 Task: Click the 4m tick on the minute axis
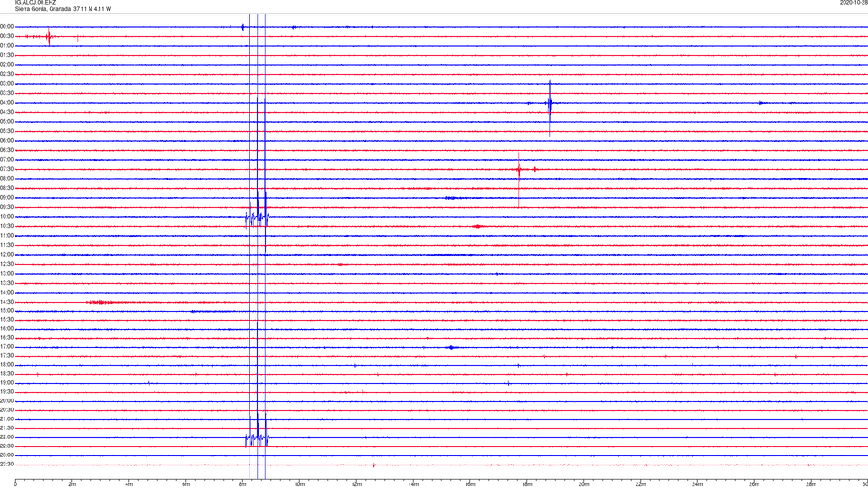point(129,484)
